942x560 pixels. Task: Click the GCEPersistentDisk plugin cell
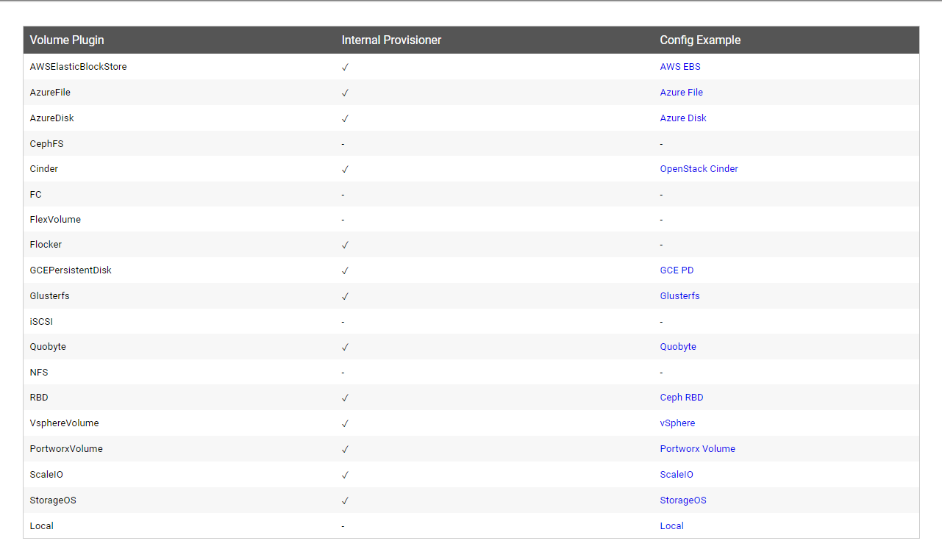pyautogui.click(x=71, y=270)
